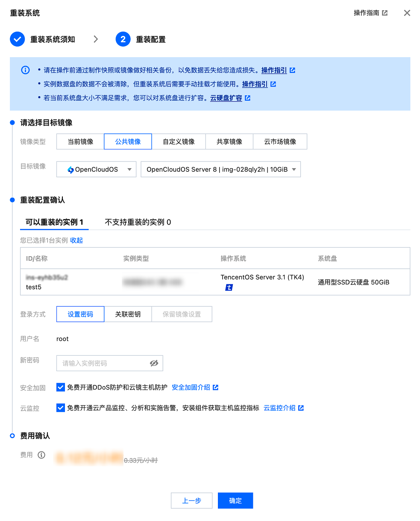
Task: Toggle the 安全加固 DDoS protection checkbox
Action: 61,387
